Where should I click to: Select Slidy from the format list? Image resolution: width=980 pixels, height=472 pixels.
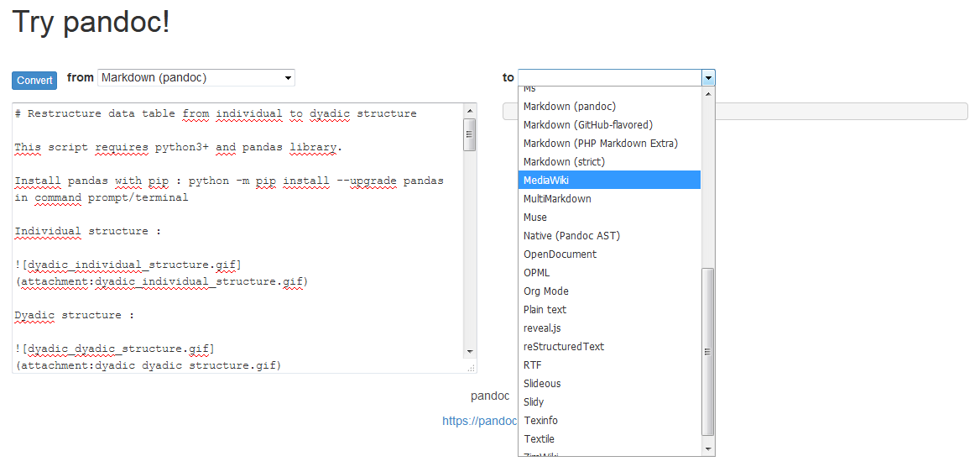click(609, 402)
